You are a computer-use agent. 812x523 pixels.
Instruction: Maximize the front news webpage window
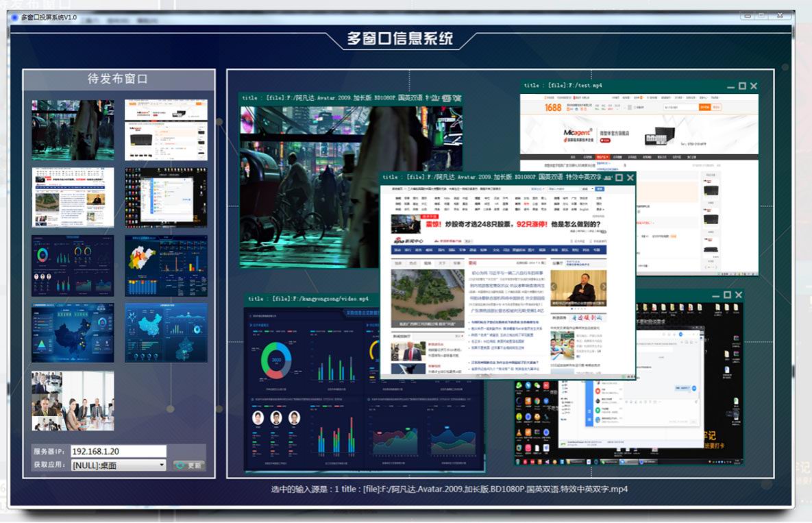619,177
